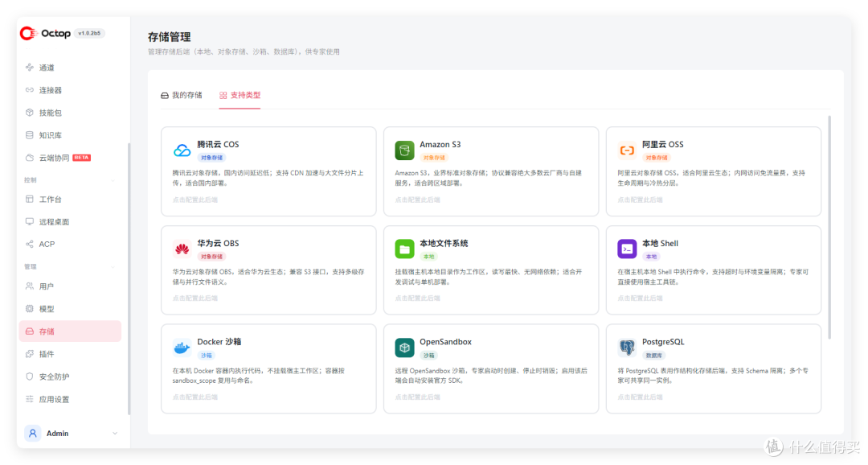The width and height of the screenshot is (868, 465).
Task: Expand the Admin account dropdown arrow
Action: click(115, 434)
